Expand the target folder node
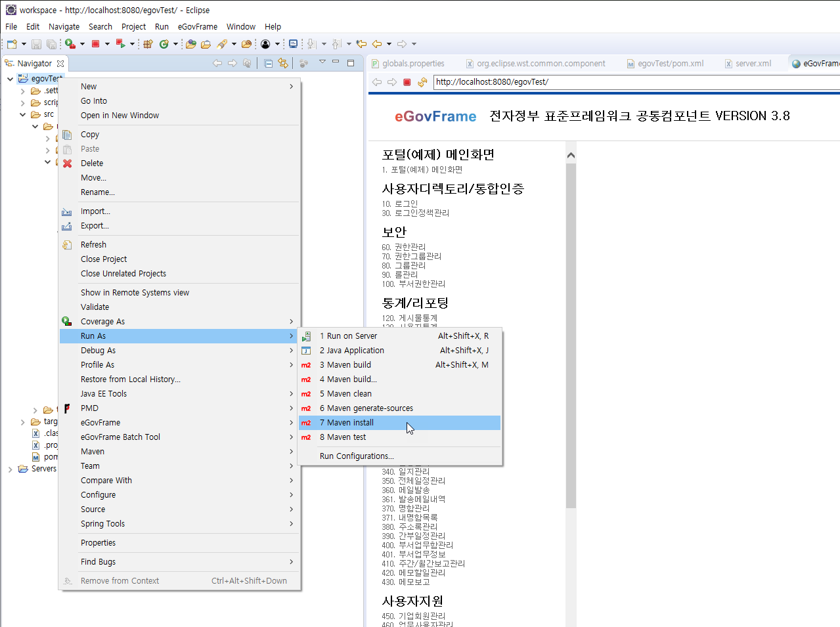The image size is (840, 627). coord(22,422)
